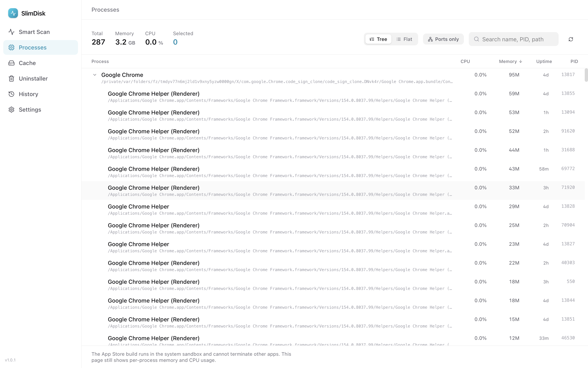Click the Processes chip icon in sidebar
The width and height of the screenshot is (588, 368).
pyautogui.click(x=11, y=47)
